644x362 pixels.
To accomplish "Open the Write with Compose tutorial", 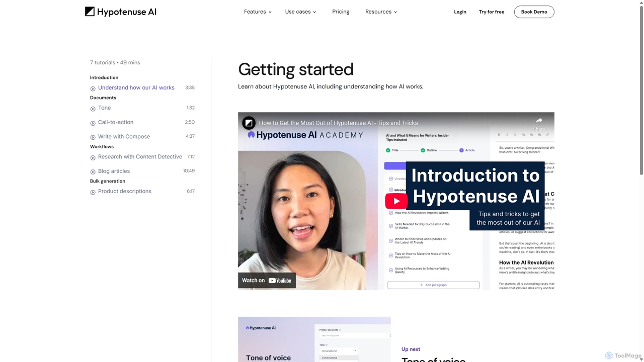I will [124, 136].
